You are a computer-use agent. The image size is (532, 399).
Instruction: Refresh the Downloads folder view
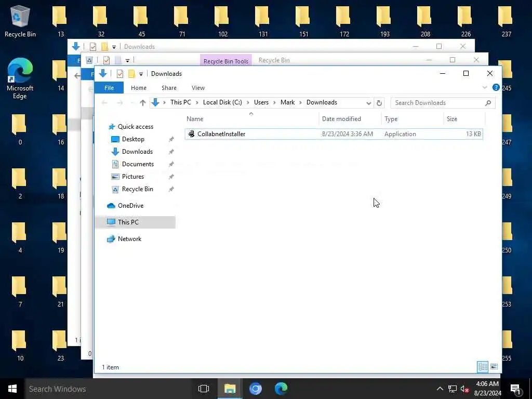click(x=379, y=103)
